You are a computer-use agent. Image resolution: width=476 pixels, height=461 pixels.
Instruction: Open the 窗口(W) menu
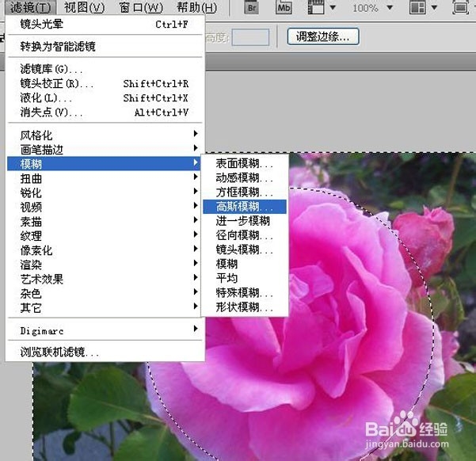point(141,8)
